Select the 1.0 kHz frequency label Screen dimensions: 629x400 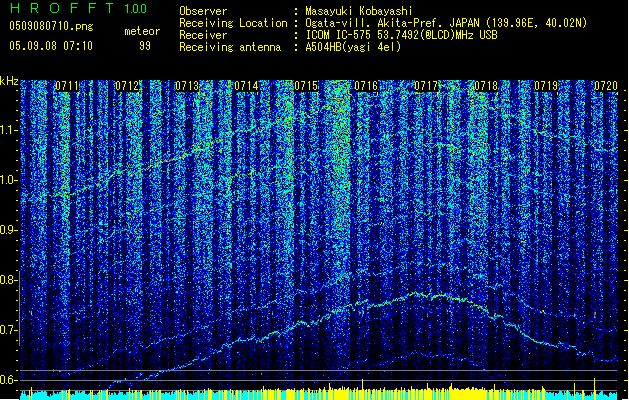click(9, 180)
